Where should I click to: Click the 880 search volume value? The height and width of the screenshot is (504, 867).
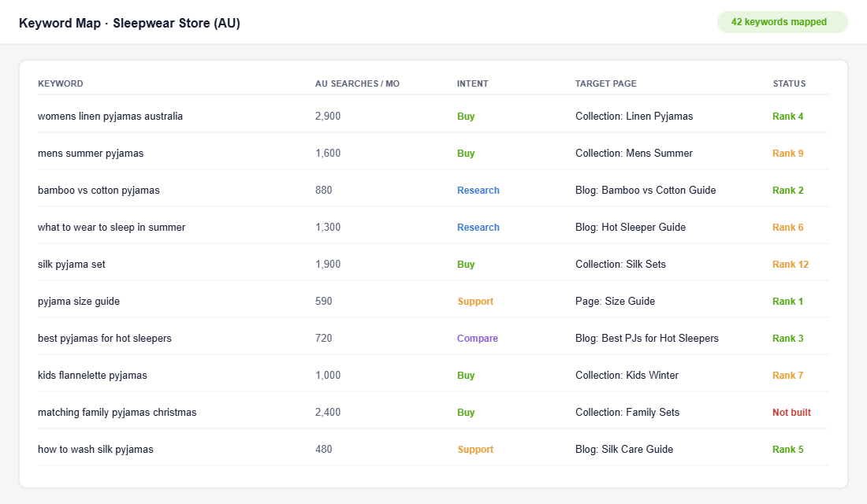[x=323, y=190]
